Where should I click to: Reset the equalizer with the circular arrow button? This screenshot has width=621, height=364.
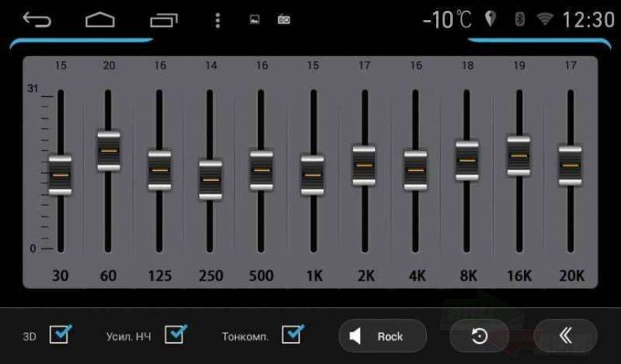(x=480, y=336)
